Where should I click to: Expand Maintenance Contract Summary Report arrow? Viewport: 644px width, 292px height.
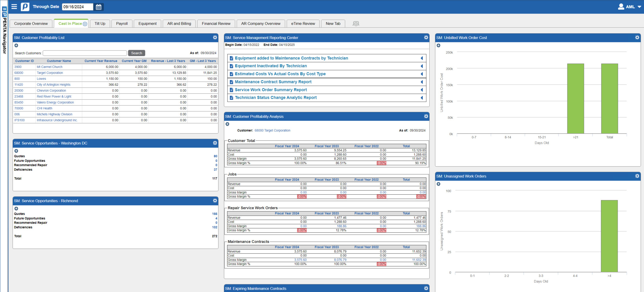422,82
